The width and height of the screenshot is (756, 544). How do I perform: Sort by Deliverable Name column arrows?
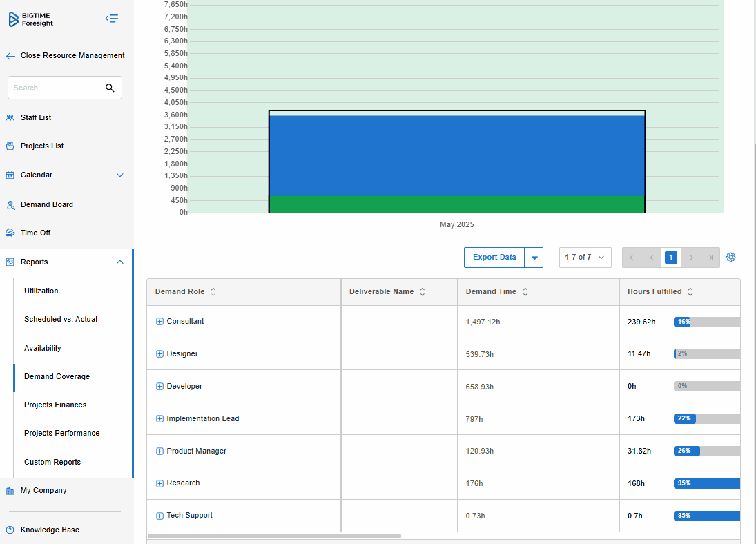click(423, 291)
